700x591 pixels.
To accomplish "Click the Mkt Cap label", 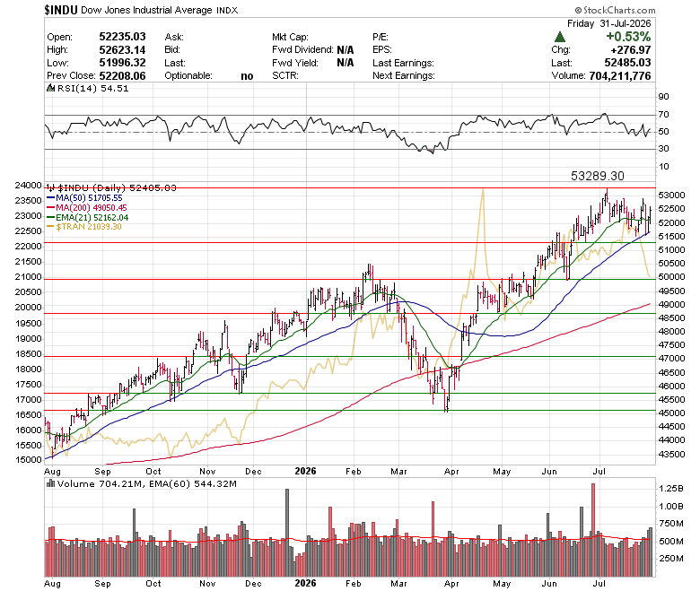I will (x=290, y=37).
